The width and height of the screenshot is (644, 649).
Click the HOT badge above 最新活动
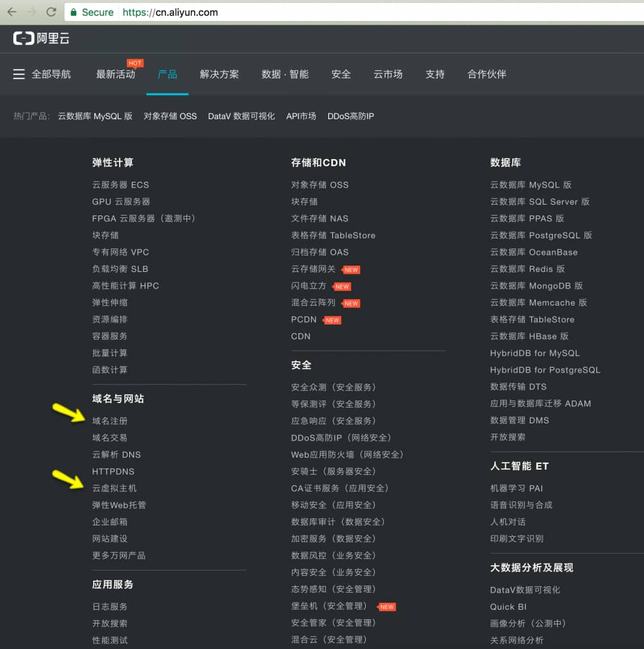135,63
